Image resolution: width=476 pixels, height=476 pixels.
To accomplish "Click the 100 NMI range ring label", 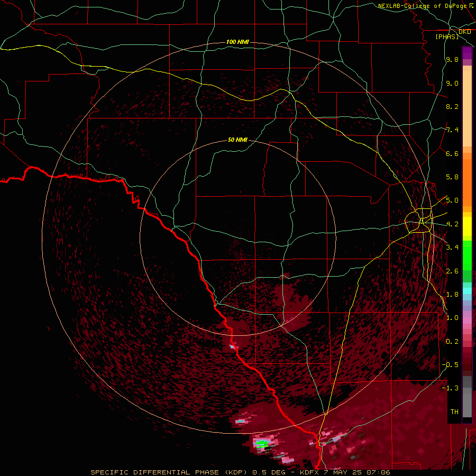I will coord(237,42).
